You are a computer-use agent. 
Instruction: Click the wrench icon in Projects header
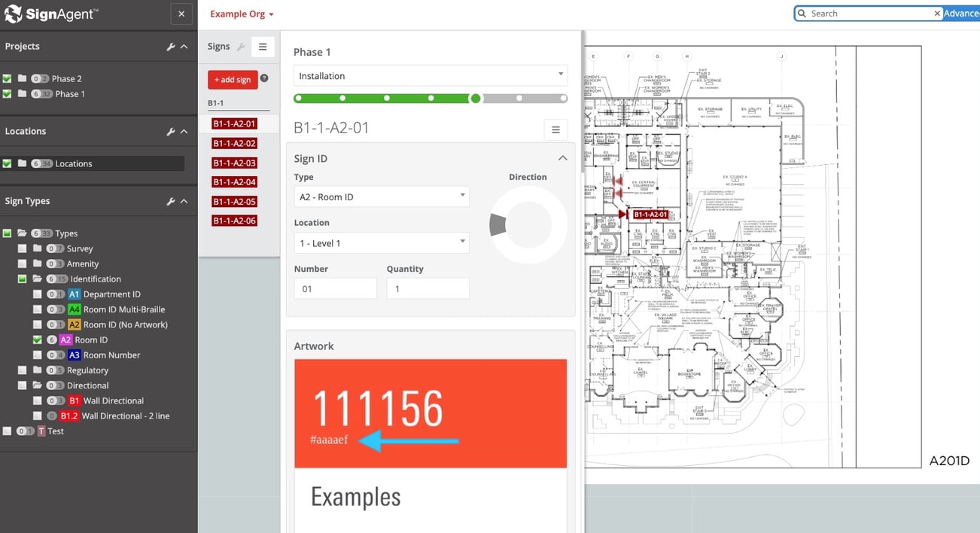tap(171, 47)
